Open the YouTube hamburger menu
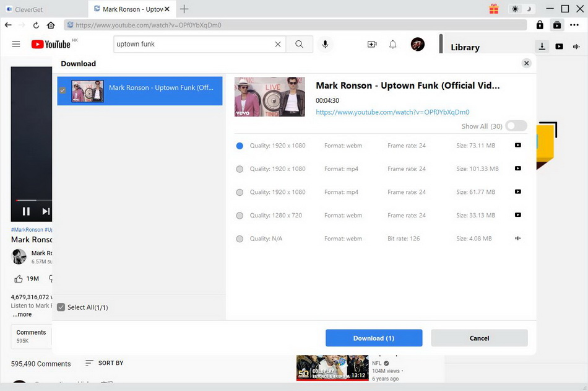 [x=16, y=44]
